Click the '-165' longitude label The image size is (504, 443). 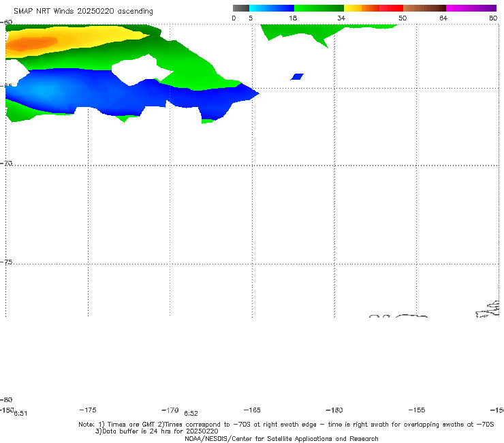click(x=252, y=410)
